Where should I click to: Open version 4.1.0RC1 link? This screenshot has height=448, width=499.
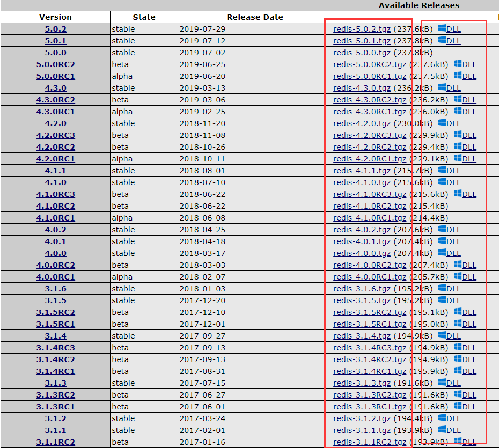point(55,218)
